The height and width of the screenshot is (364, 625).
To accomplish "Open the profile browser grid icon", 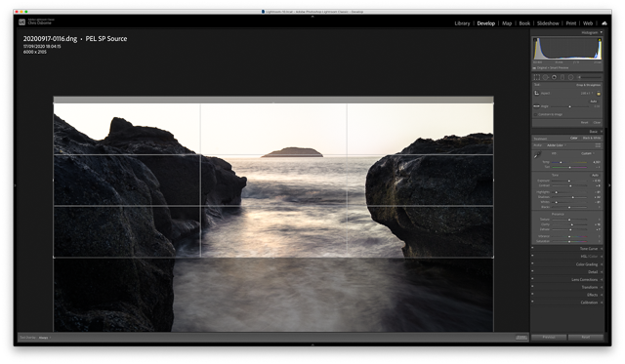I will (x=598, y=145).
